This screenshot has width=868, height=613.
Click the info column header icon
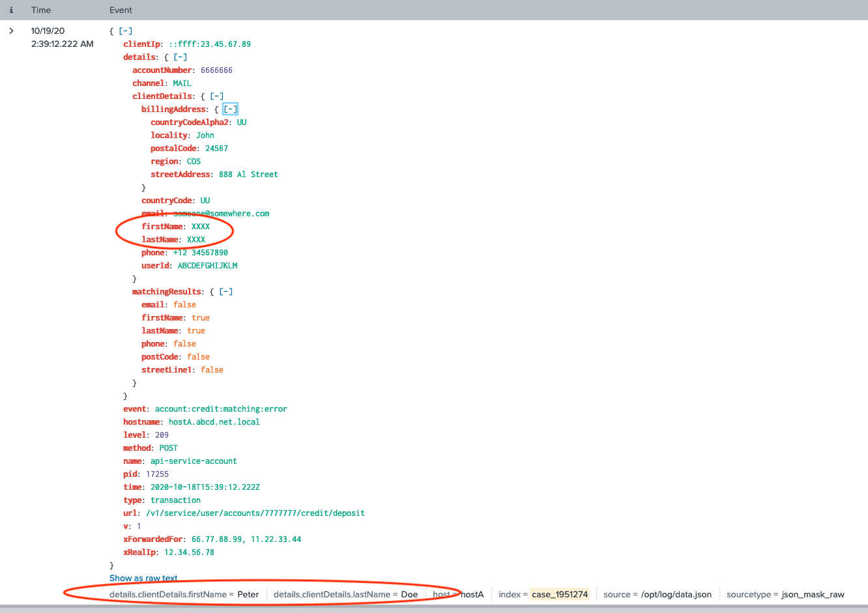pyautogui.click(x=11, y=10)
